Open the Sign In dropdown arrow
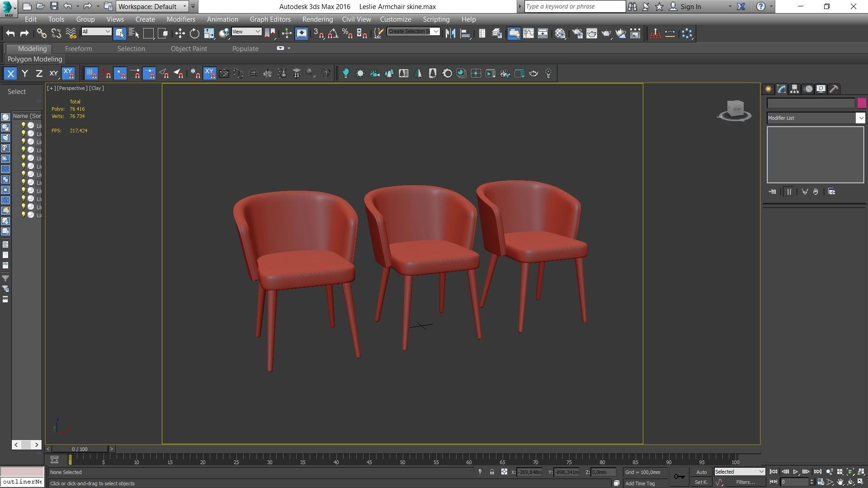 730,6
